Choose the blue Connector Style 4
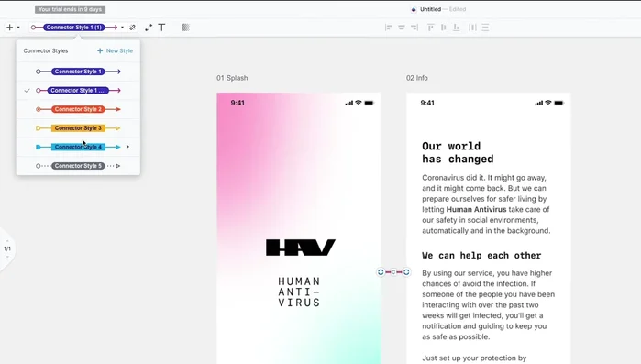 [x=78, y=147]
